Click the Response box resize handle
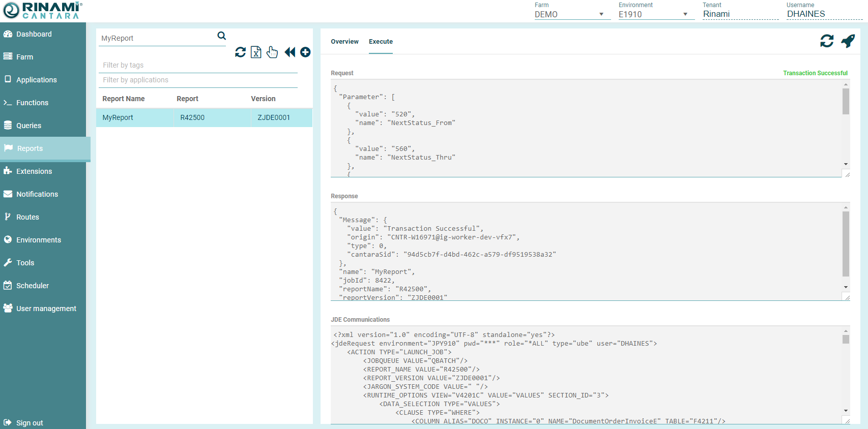Screen dimensions: 868x429 [x=847, y=297]
